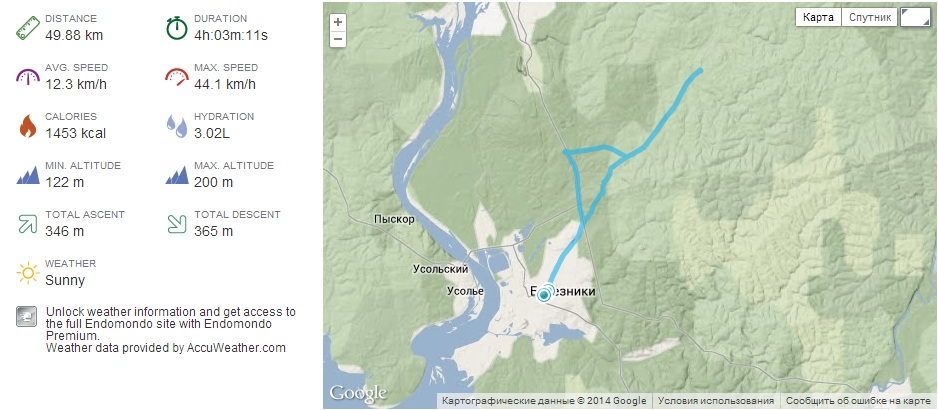Click the Google logo on map
The width and height of the screenshot is (938, 410).
click(x=356, y=393)
